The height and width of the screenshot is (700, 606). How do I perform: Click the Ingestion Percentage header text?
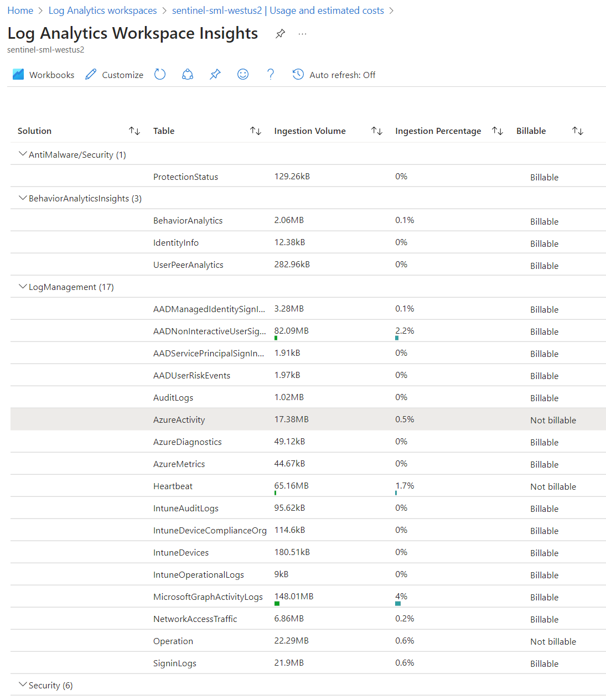[x=438, y=131]
